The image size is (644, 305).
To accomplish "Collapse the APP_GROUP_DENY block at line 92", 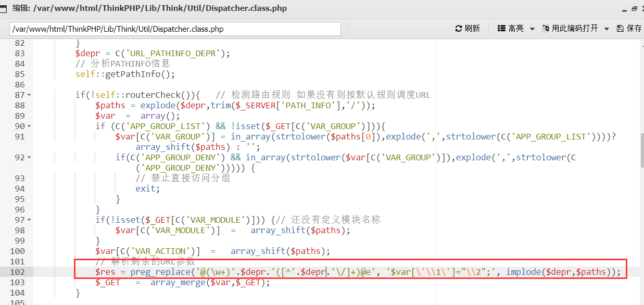I will [29, 158].
